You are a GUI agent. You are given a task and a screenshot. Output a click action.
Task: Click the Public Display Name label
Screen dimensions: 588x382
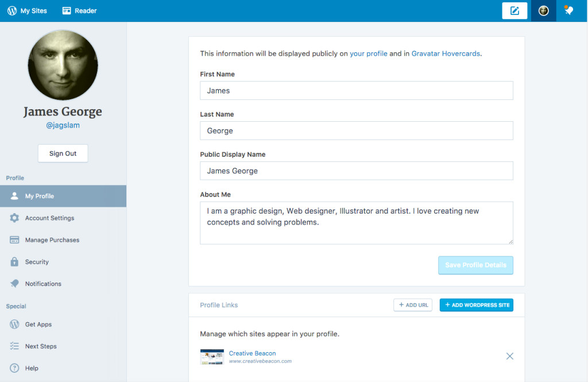tap(233, 154)
